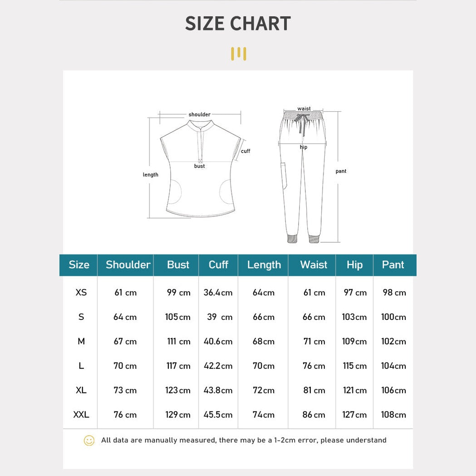The image size is (476, 476).
Task: Click the "length" label beside the shirt
Action: coord(151,175)
